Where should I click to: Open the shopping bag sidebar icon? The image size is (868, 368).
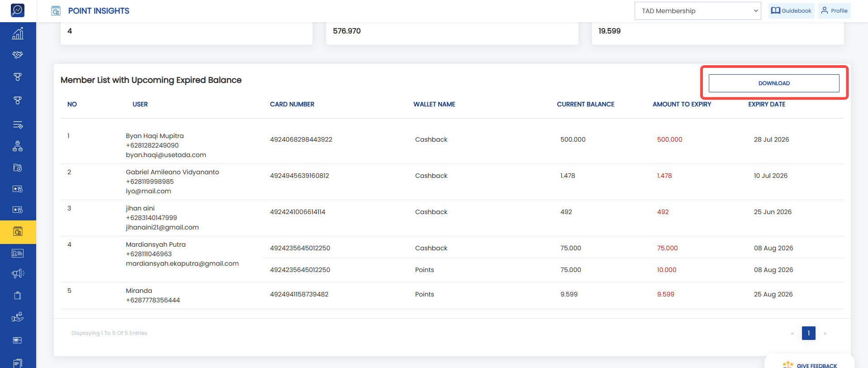tap(18, 296)
